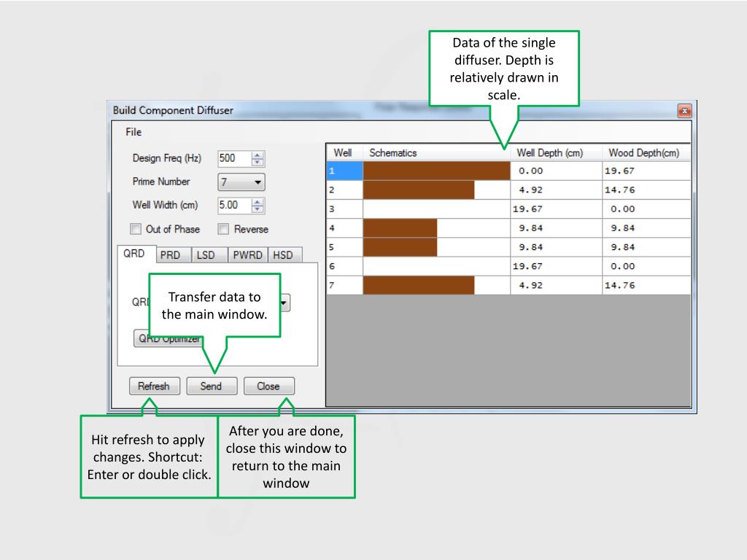Click the brown schematic bar of well 1
Screen dimensions: 747x560
(x=436, y=171)
